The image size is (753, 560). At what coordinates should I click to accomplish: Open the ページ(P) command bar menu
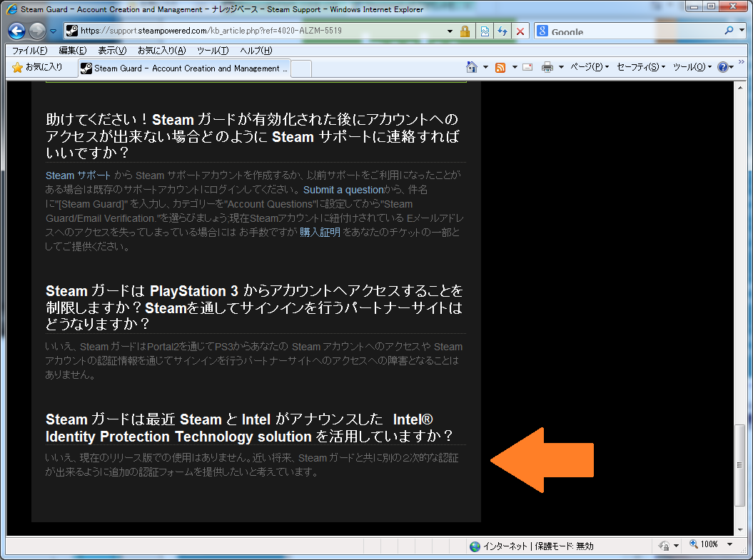(x=590, y=67)
